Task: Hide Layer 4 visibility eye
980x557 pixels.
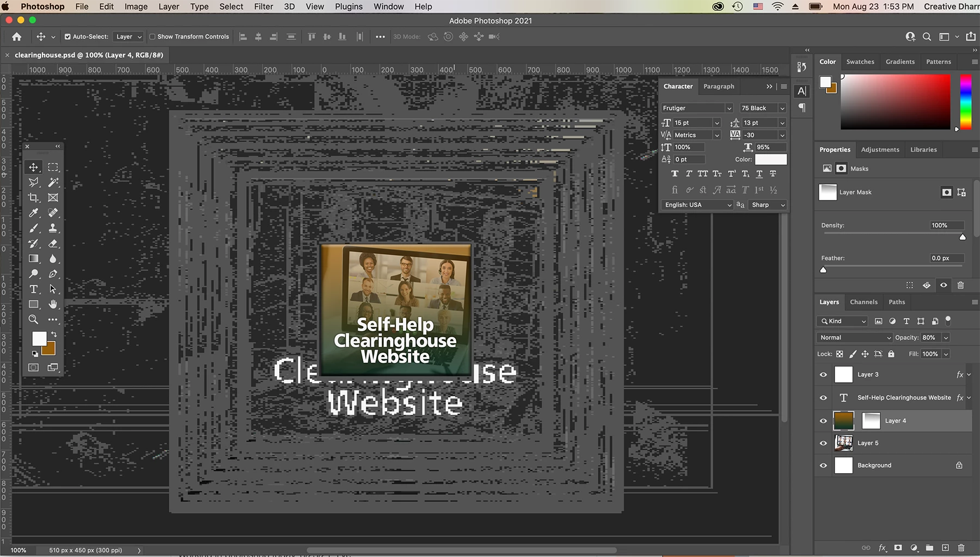Action: tap(823, 421)
